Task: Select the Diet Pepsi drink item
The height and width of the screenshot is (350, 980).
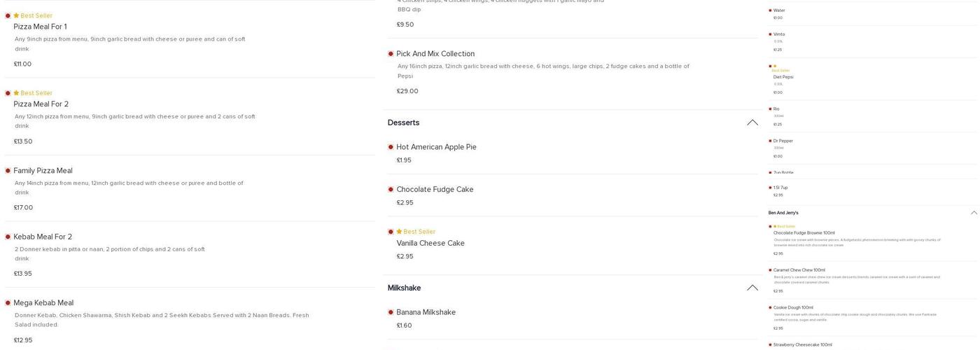Action: (783, 77)
